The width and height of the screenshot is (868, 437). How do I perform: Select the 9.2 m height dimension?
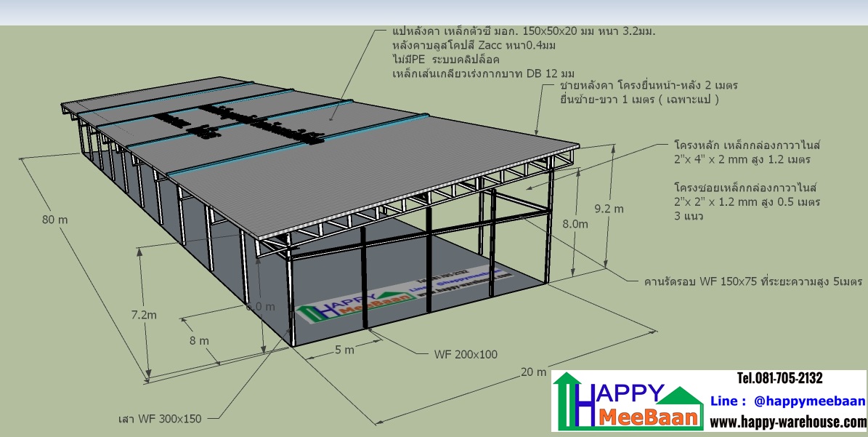[x=609, y=209]
